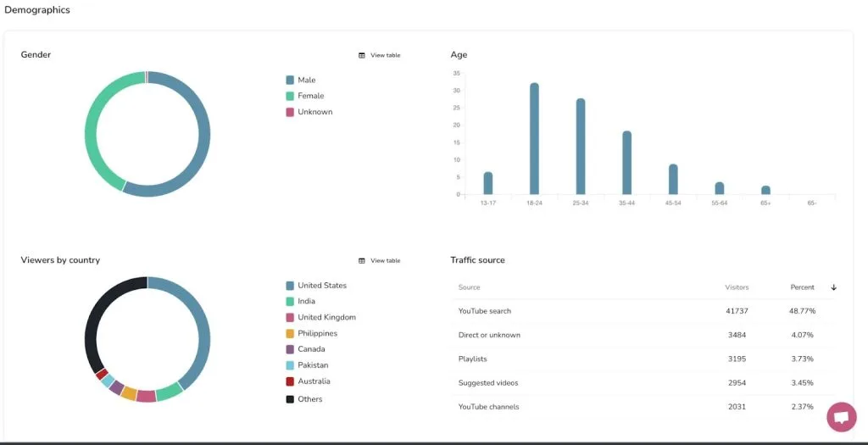Open View table for Gender chart
Image resolution: width=868 pixels, height=445 pixels.
386,55
